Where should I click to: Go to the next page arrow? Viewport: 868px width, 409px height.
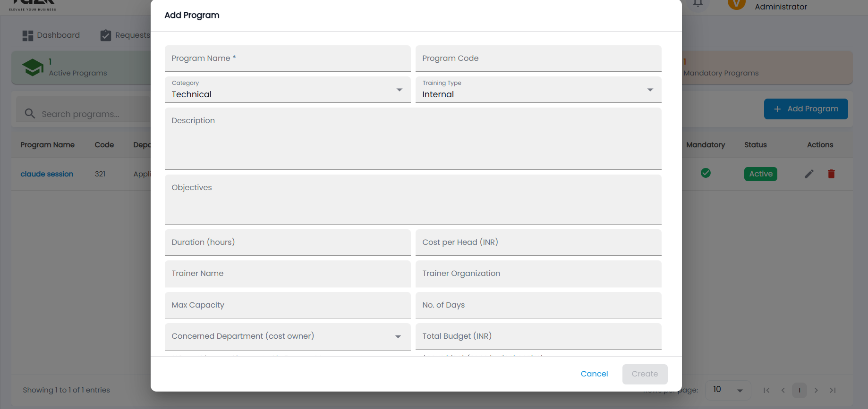click(x=816, y=390)
